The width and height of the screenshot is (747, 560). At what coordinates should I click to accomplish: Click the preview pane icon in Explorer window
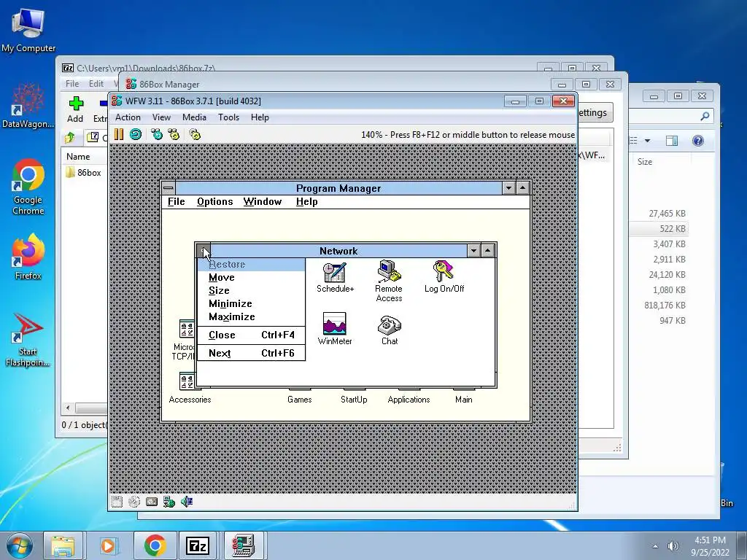tap(672, 141)
